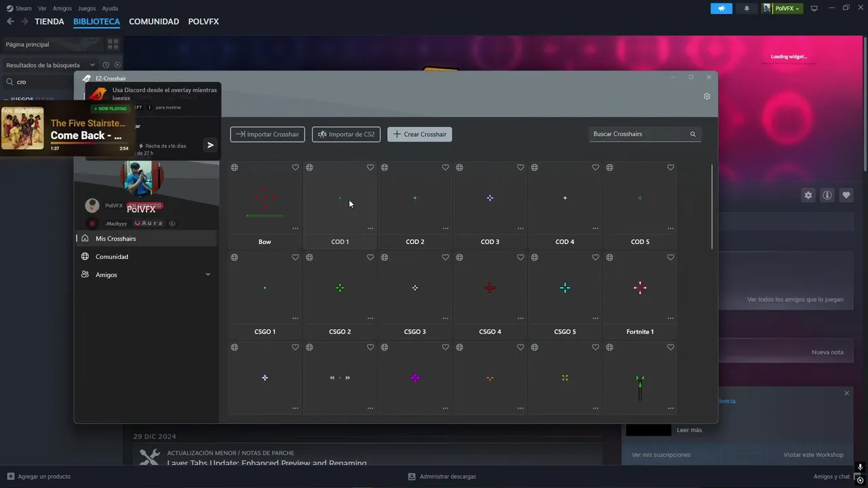Favorite the COD 5 crosshair heart

point(671,167)
